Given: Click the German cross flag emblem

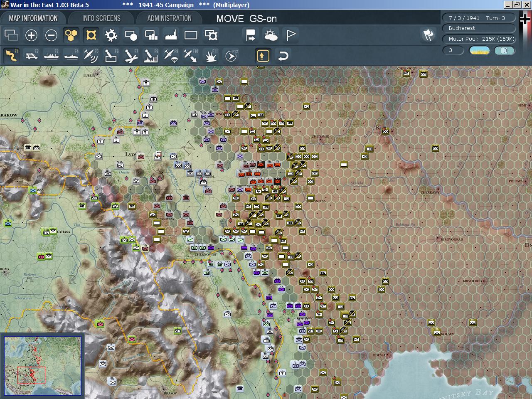Looking at the screenshot, I should [525, 20].
